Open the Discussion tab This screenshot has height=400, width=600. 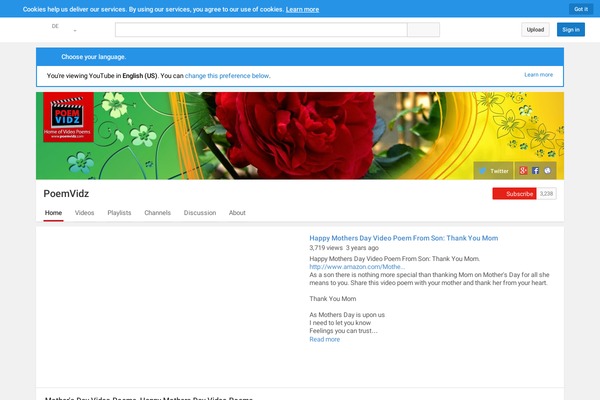200,213
